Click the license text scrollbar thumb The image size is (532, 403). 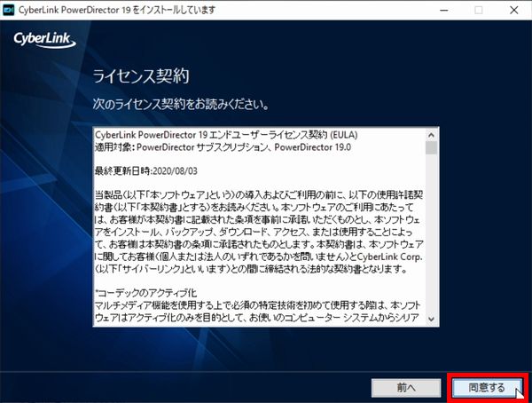[x=431, y=148]
